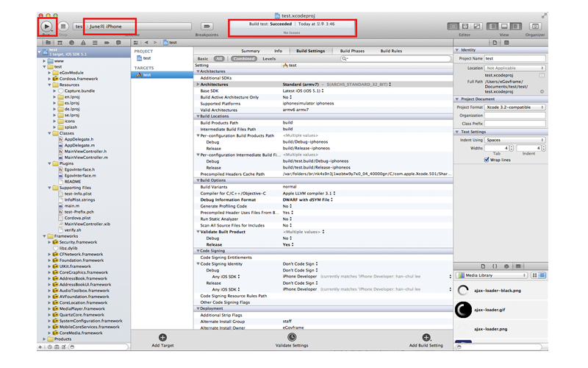Open the Organizer window
Screen dimensions: 588x368
click(535, 26)
